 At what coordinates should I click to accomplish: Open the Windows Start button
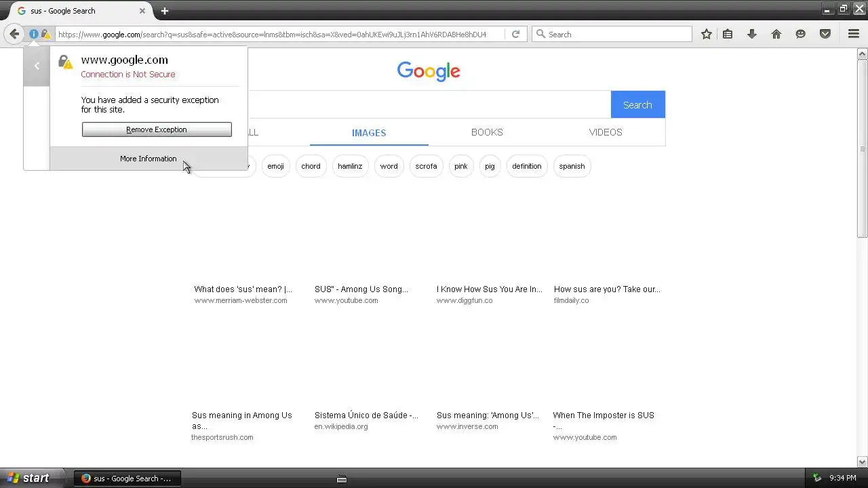pos(32,478)
